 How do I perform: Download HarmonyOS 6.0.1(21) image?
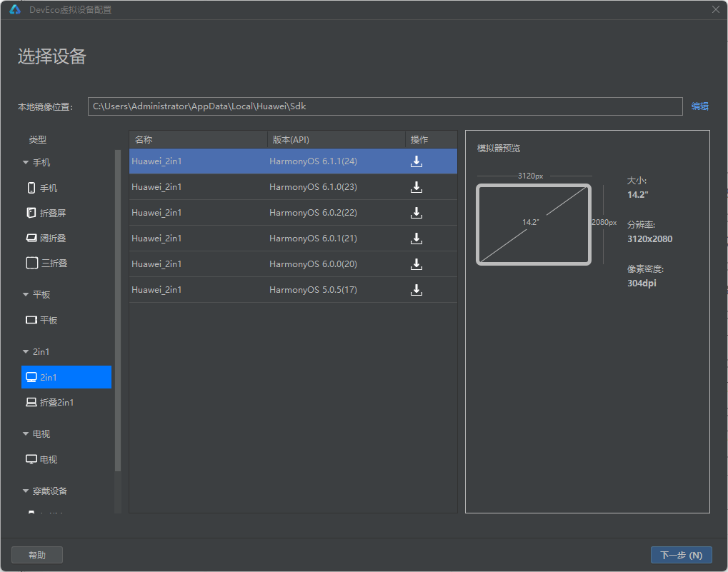click(417, 239)
